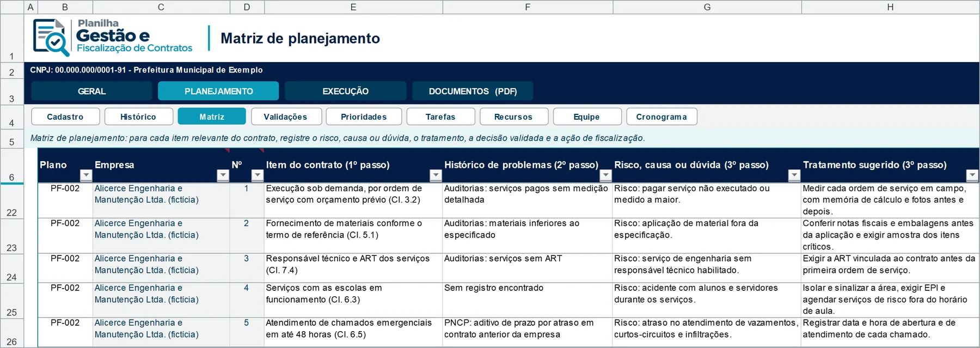The height and width of the screenshot is (348, 980).
Task: Open the Equipe page
Action: click(x=587, y=117)
